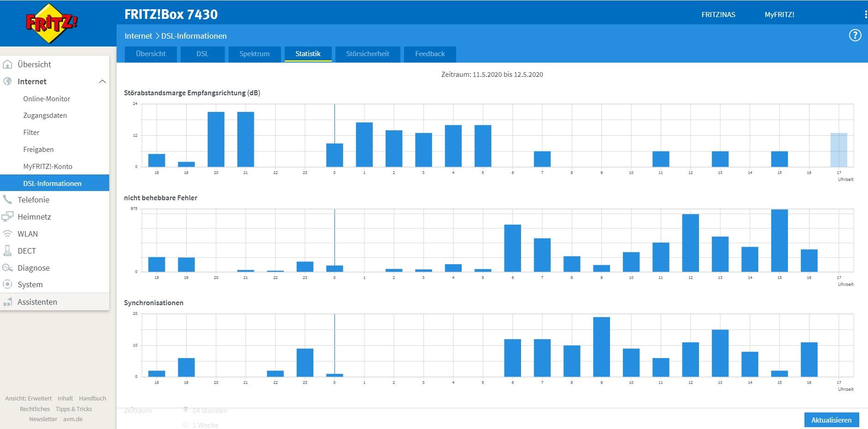
Task: Open the three-dot menu at top right
Action: coord(866,15)
